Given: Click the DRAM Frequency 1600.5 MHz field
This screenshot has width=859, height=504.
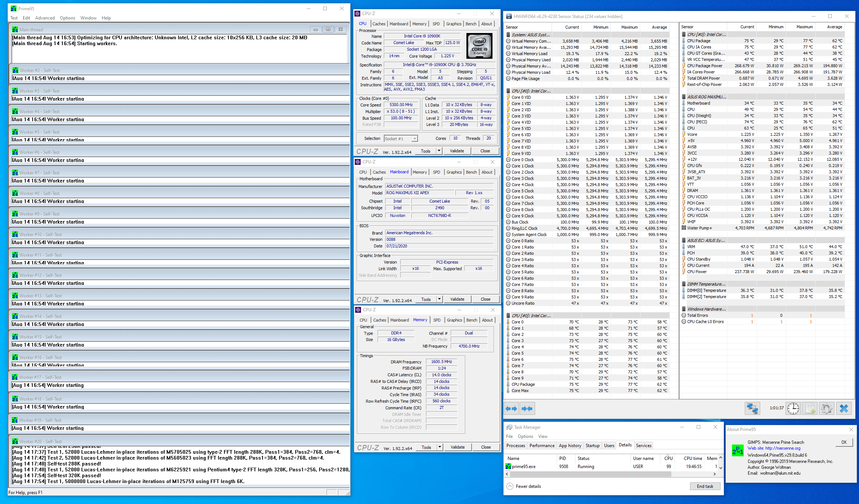Looking at the screenshot, I should coord(441,362).
